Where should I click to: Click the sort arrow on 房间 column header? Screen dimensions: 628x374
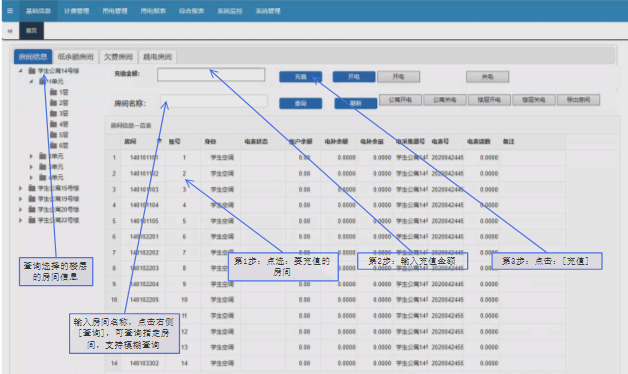click(x=159, y=141)
